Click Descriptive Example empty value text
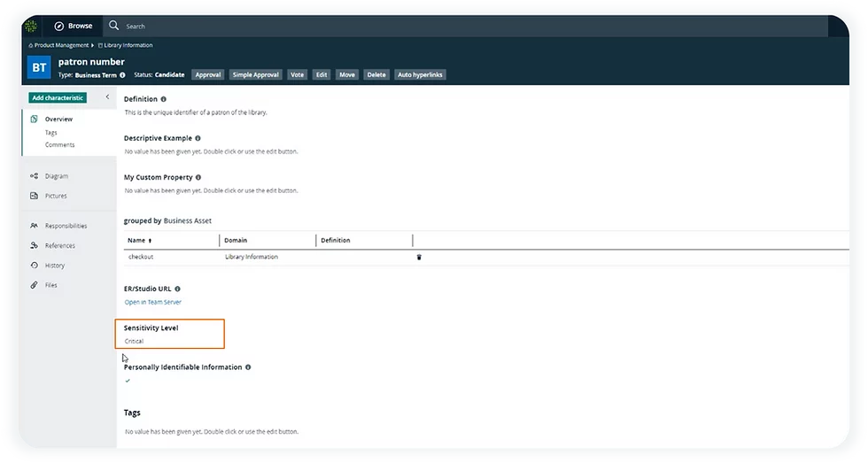The height and width of the screenshot is (463, 868). point(211,151)
